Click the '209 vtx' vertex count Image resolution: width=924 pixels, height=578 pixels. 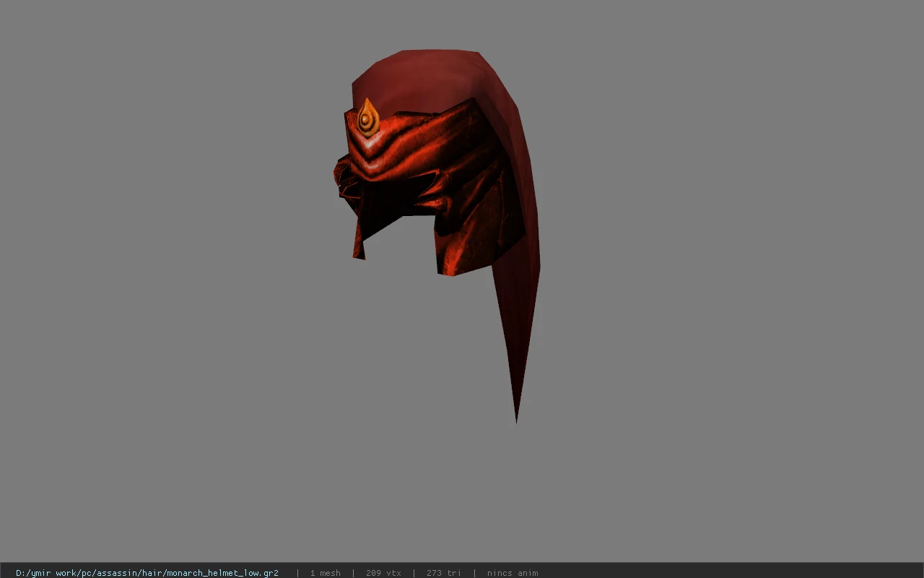coord(383,573)
